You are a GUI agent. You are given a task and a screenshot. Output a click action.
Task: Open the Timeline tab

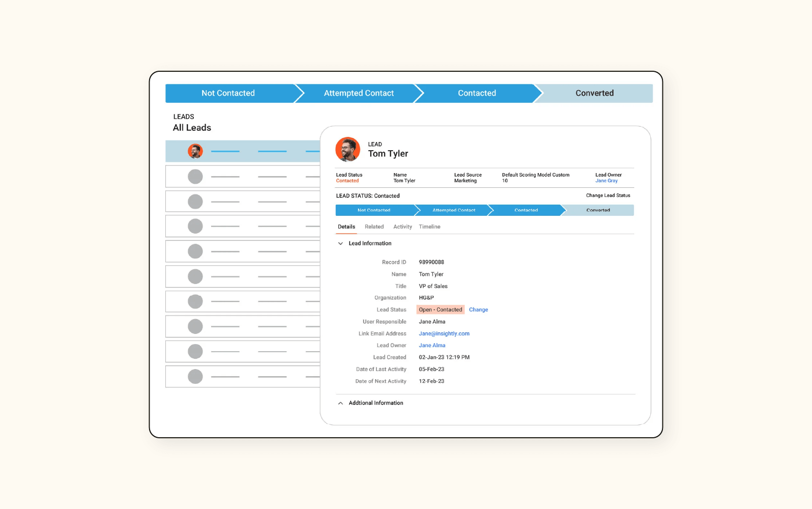(x=429, y=227)
